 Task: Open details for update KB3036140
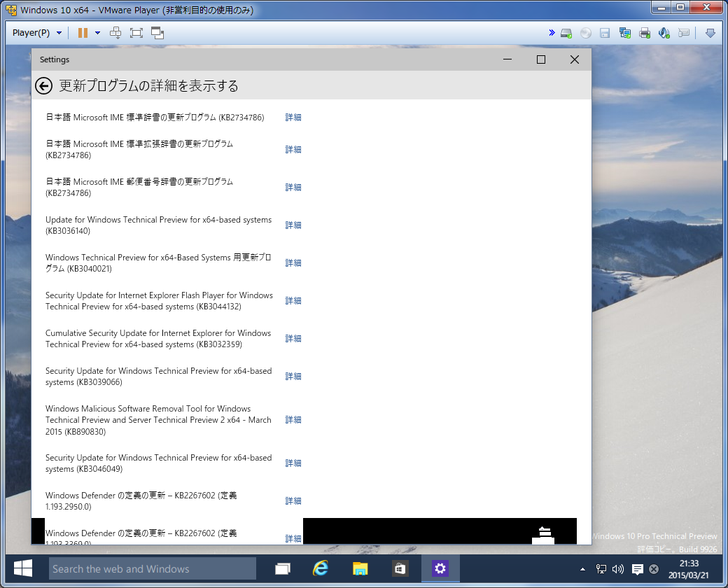click(293, 225)
